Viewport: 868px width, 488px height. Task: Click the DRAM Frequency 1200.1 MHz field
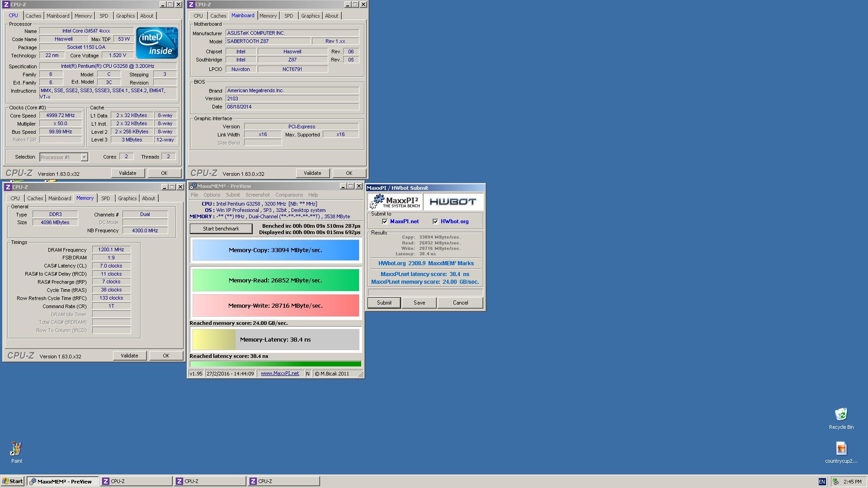[x=111, y=249]
